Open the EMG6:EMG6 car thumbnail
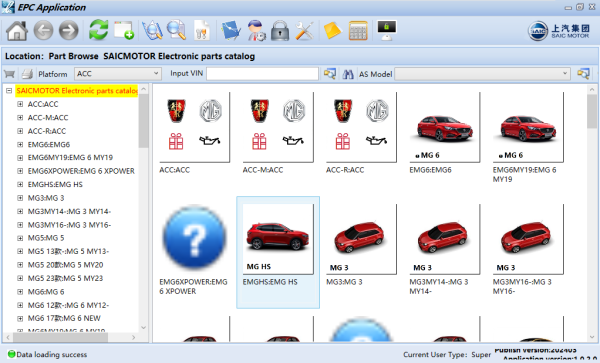 coord(445,127)
